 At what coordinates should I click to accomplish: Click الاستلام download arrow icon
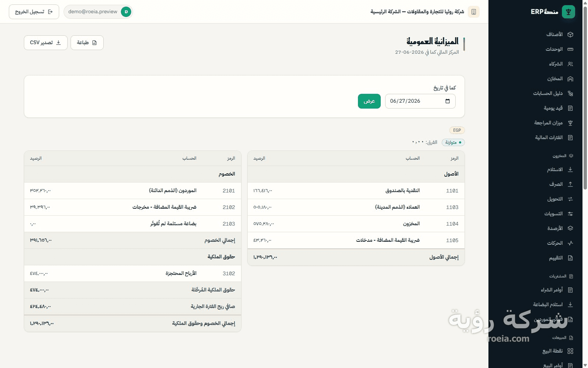[x=570, y=170]
